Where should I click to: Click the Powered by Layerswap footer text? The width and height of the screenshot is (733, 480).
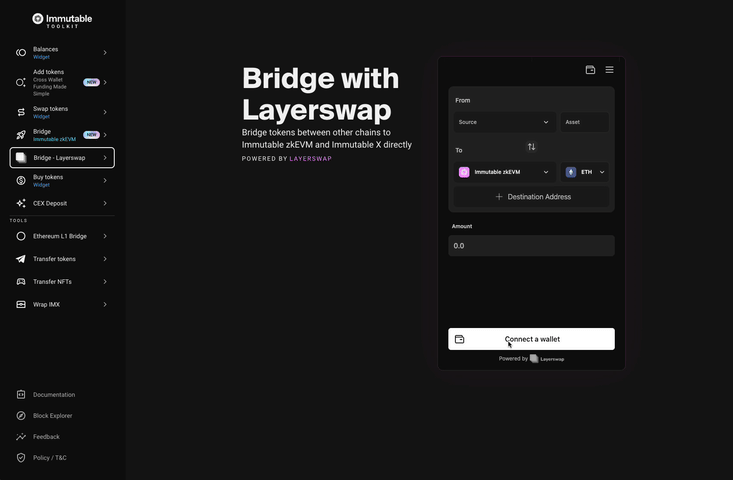click(532, 359)
